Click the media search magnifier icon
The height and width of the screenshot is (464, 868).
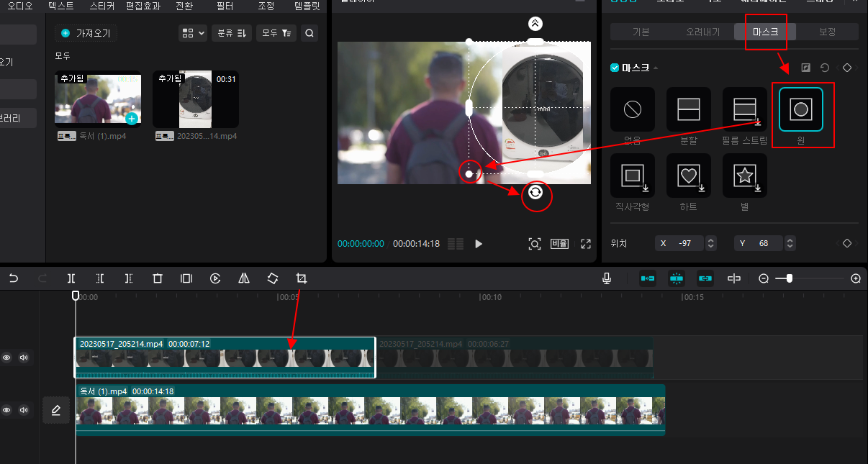309,33
